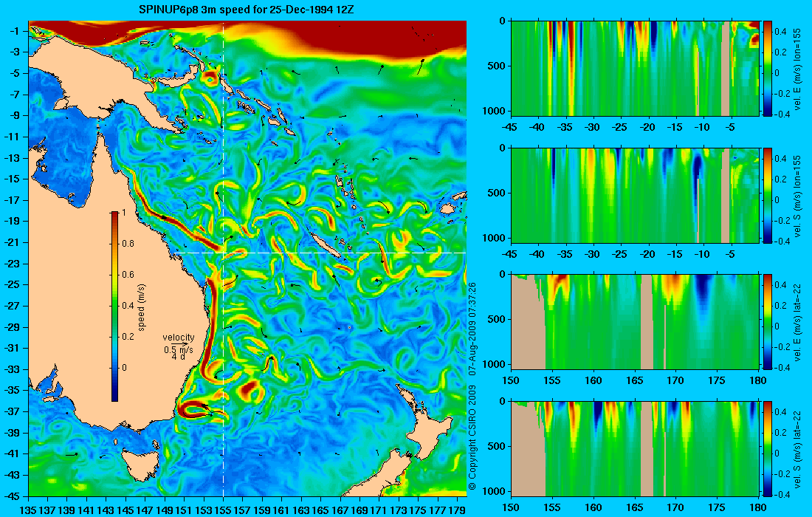Click the "-45" latitude tick on the main map axis
This screenshot has height=517, width=812.
click(13, 496)
